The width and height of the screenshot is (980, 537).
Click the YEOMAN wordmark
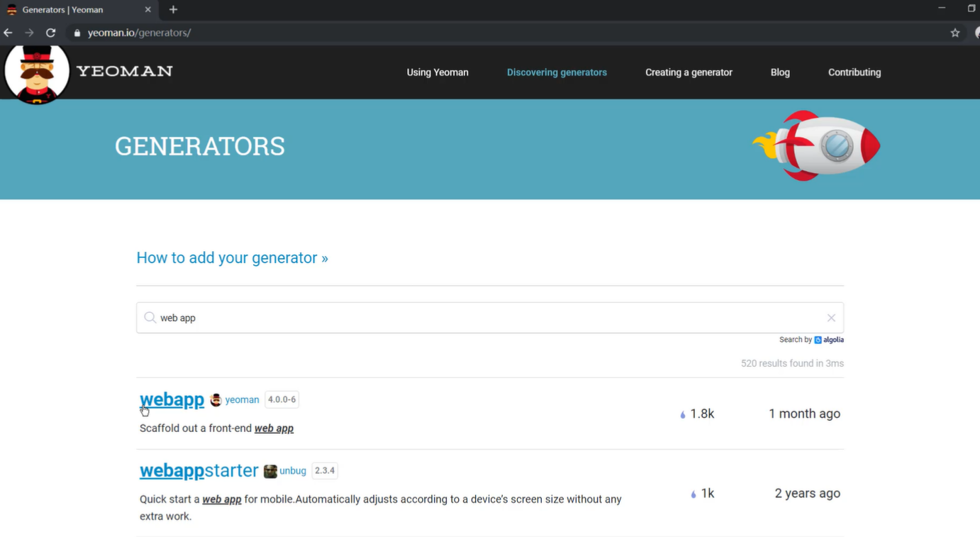[x=125, y=71]
